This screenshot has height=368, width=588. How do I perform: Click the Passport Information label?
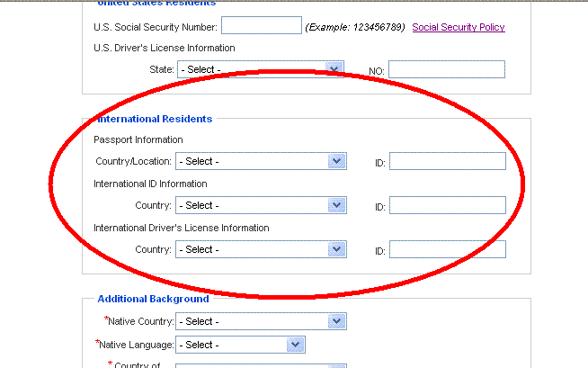[138, 139]
